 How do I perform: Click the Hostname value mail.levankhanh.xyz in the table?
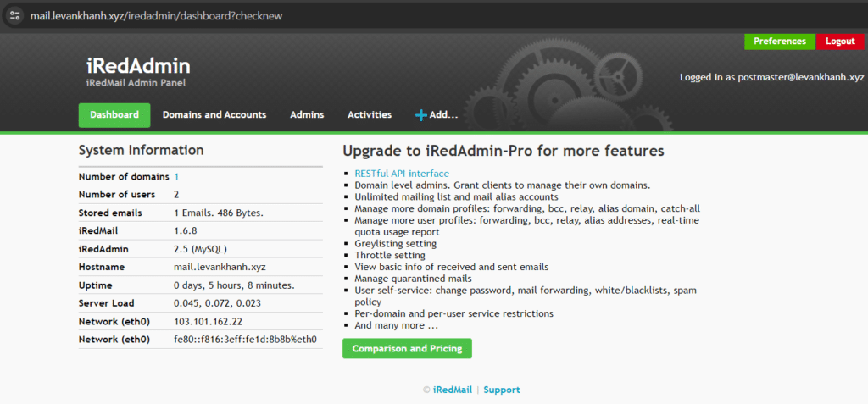(x=220, y=267)
